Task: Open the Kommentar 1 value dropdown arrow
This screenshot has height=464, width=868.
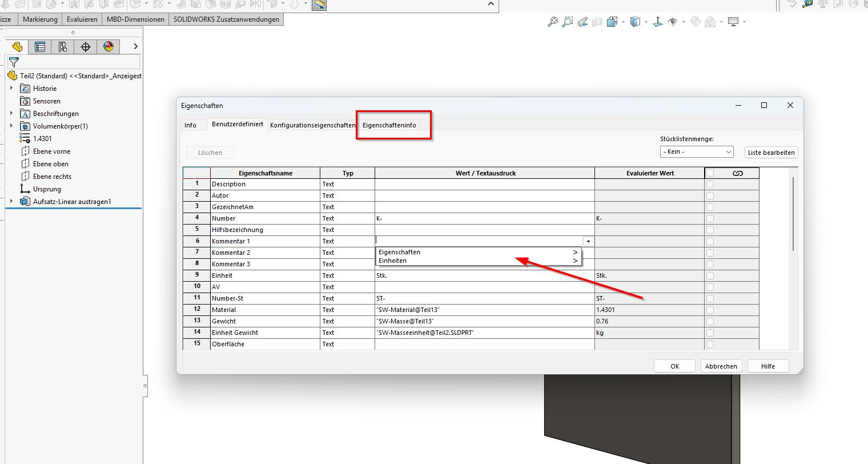Action: click(x=588, y=241)
